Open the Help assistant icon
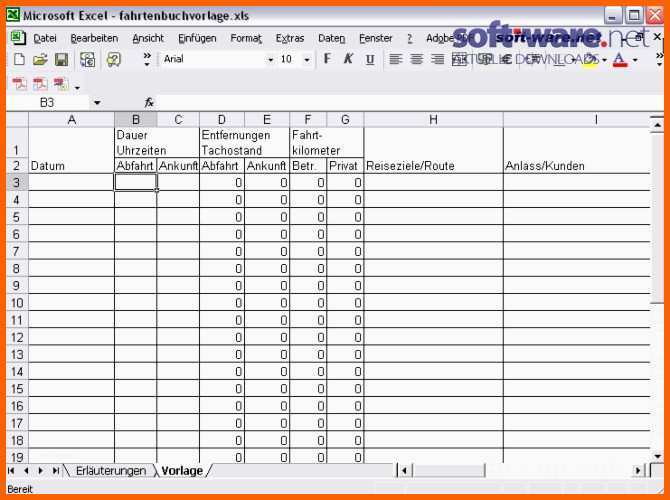The width and height of the screenshot is (670, 500). (114, 59)
